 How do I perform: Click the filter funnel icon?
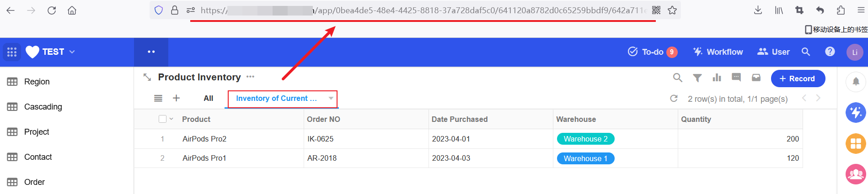coord(697,78)
